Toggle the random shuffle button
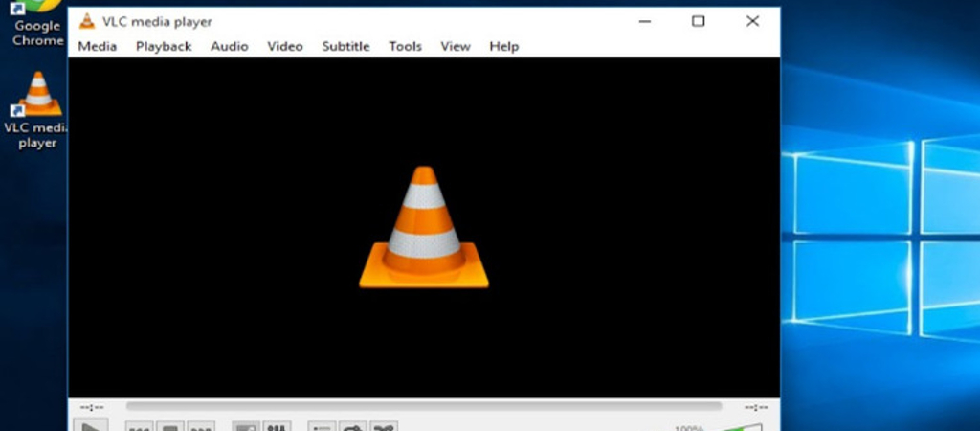Screen dimensions: 980x431 384,426
